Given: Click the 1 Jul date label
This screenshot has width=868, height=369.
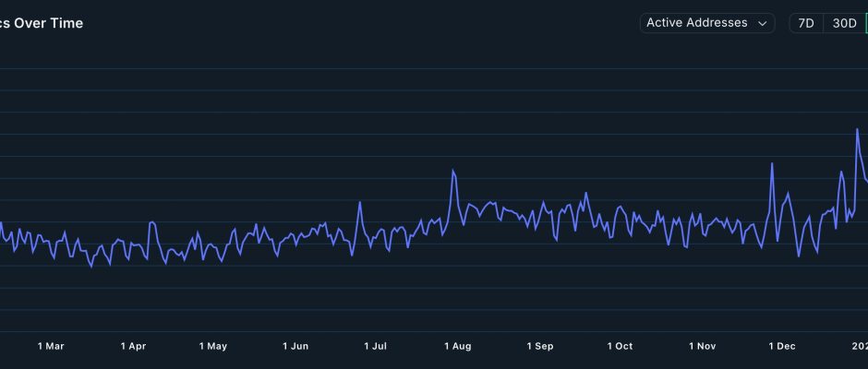Looking at the screenshot, I should tap(376, 346).
